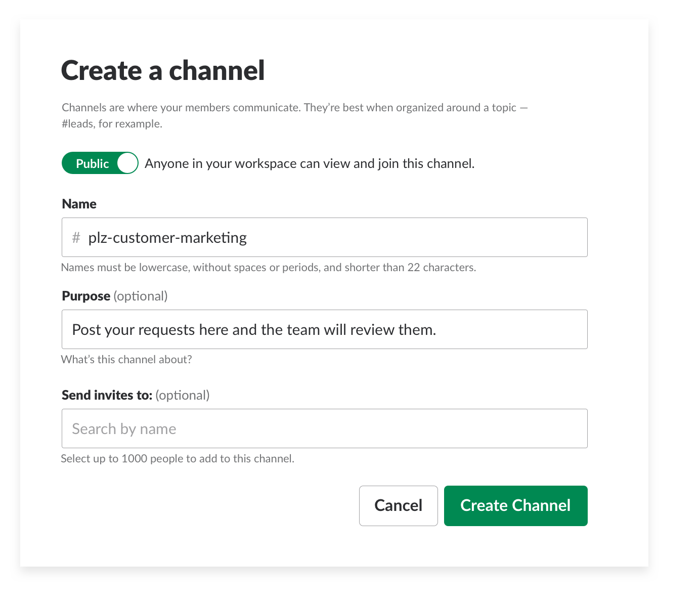
Task: Focus the Search by name invite field
Action: [324, 428]
